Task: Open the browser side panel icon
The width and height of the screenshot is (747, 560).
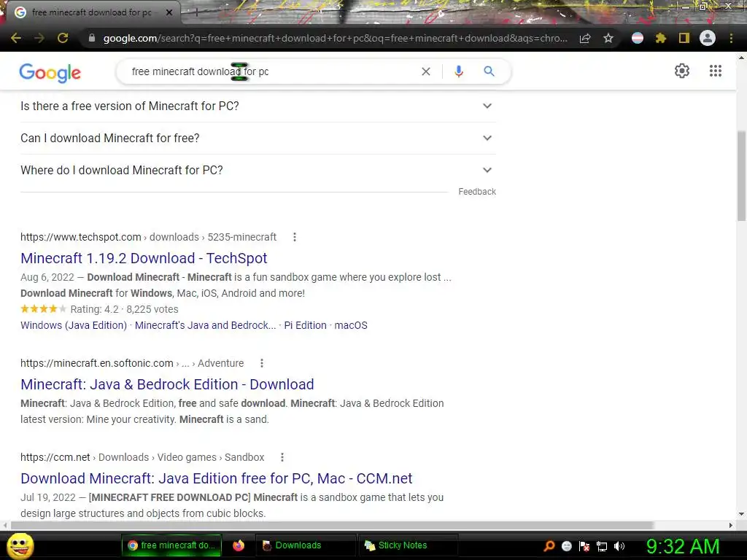Action: [684, 38]
